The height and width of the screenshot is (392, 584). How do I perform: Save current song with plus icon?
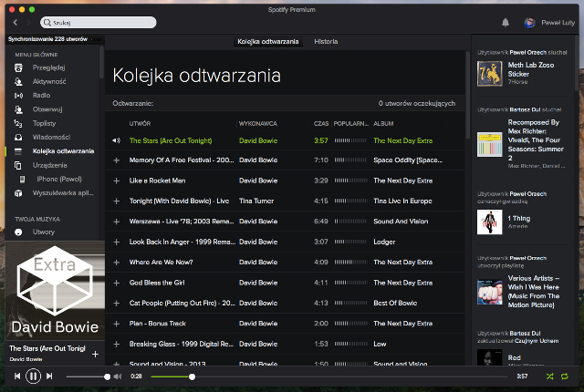tap(95, 354)
